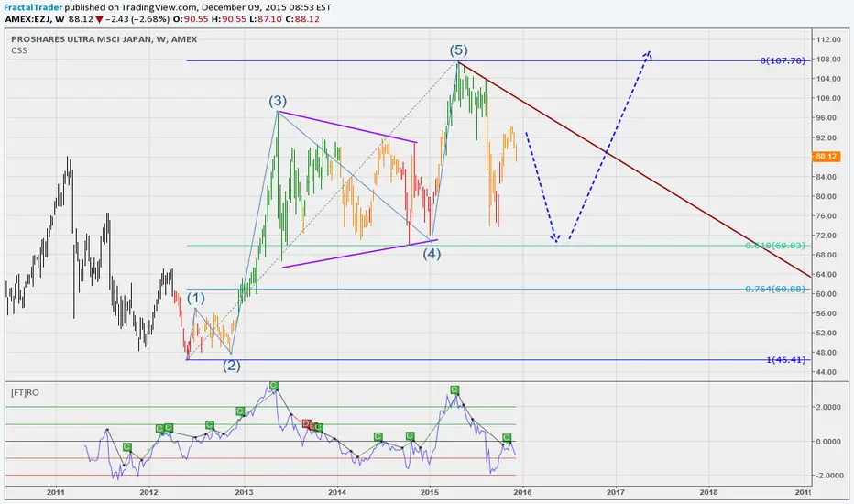Click the red down-triangle beside 88.12 in header

click(x=99, y=19)
